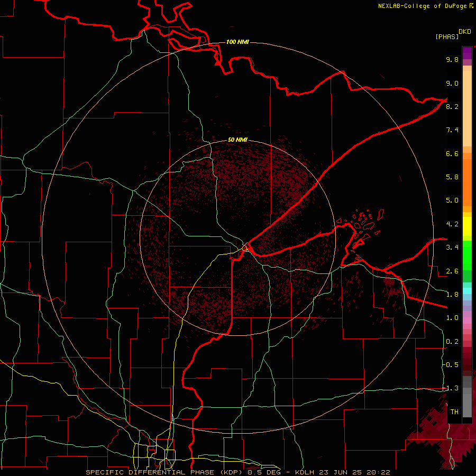Click the 1.8 scale value
Image resolution: width=476 pixels, height=476 pixels.
[452, 295]
